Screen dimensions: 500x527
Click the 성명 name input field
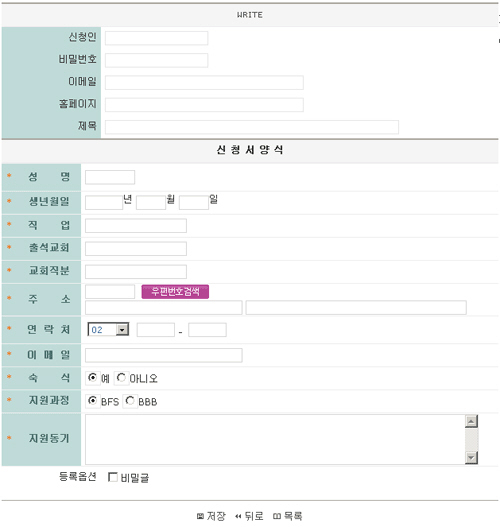110,177
